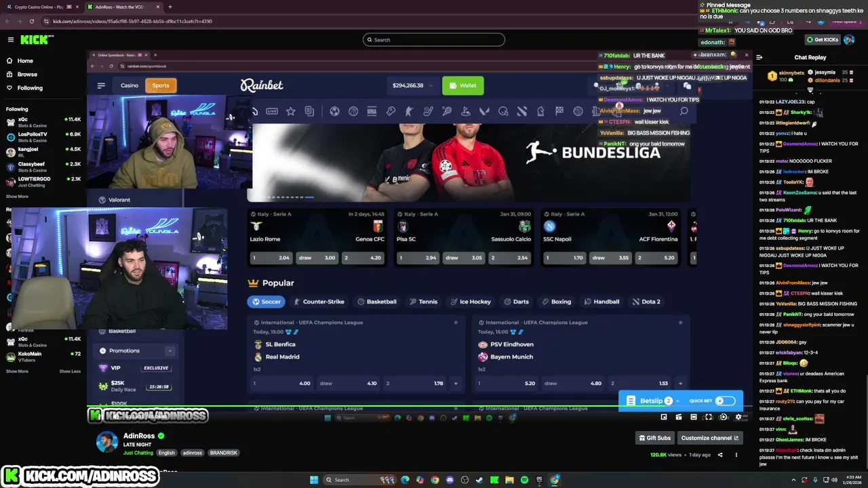Expand the Betslip panel

pyautogui.click(x=652, y=401)
